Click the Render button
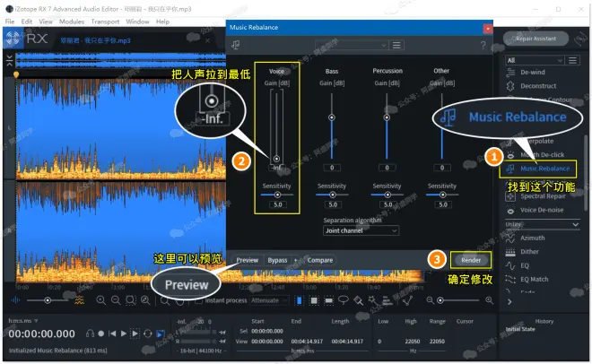The height and width of the screenshot is (364, 592). 471,260
